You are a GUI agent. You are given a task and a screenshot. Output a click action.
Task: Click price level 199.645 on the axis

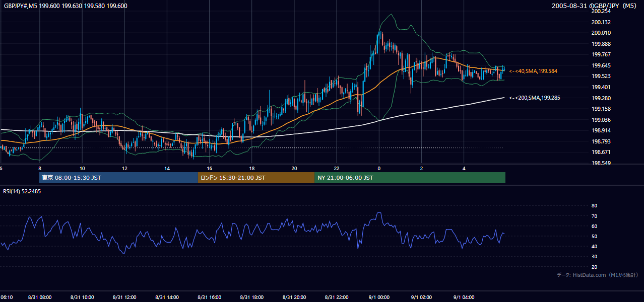601,65
